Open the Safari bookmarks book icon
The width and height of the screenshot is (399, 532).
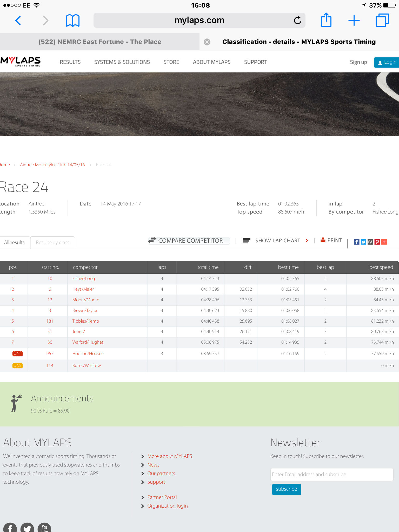(x=73, y=21)
